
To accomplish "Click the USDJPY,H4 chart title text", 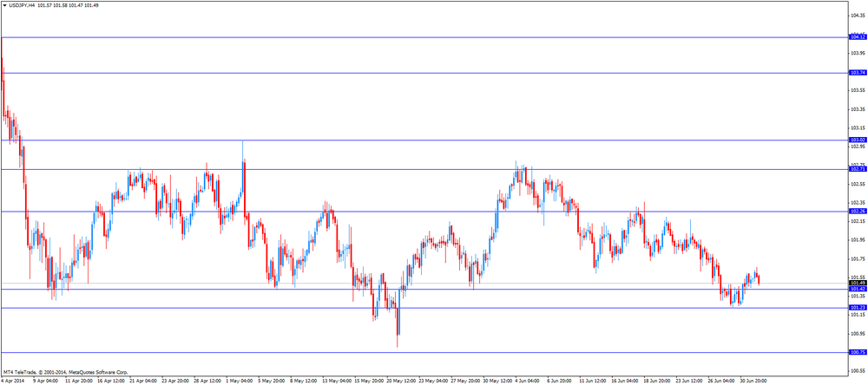I will tap(23, 4).
